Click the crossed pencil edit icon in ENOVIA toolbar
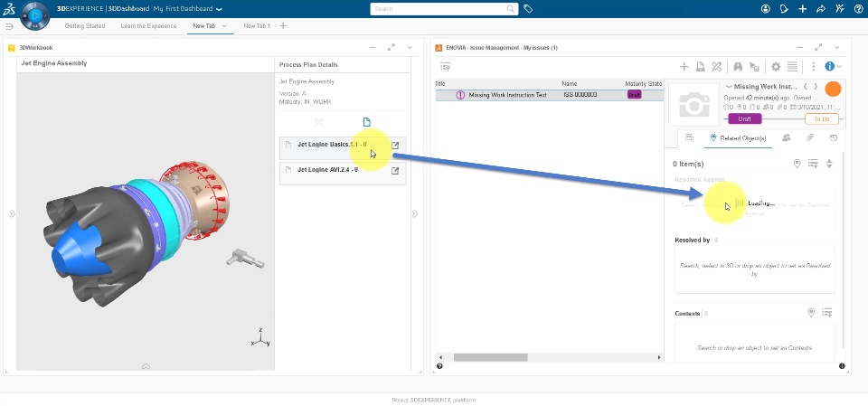 [x=716, y=67]
